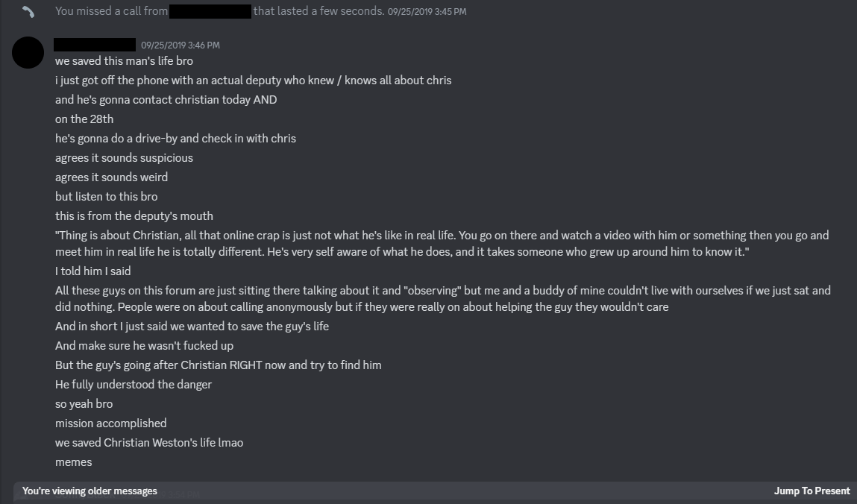
Task: Click the 09/25/2019 3:45 PM call timestamp
Action: [425, 12]
